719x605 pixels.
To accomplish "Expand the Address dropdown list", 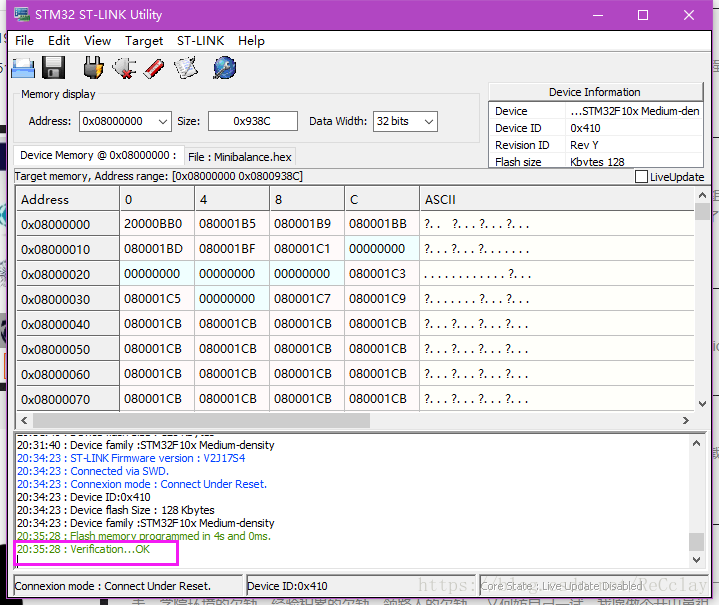I will 162,121.
